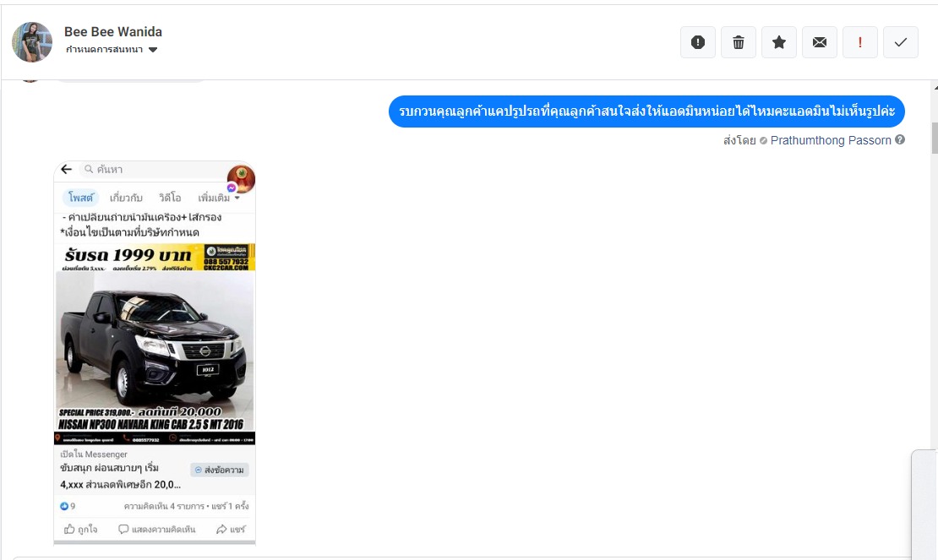Flag conversation with red exclamation icon
This screenshot has width=938, height=560.
click(859, 42)
